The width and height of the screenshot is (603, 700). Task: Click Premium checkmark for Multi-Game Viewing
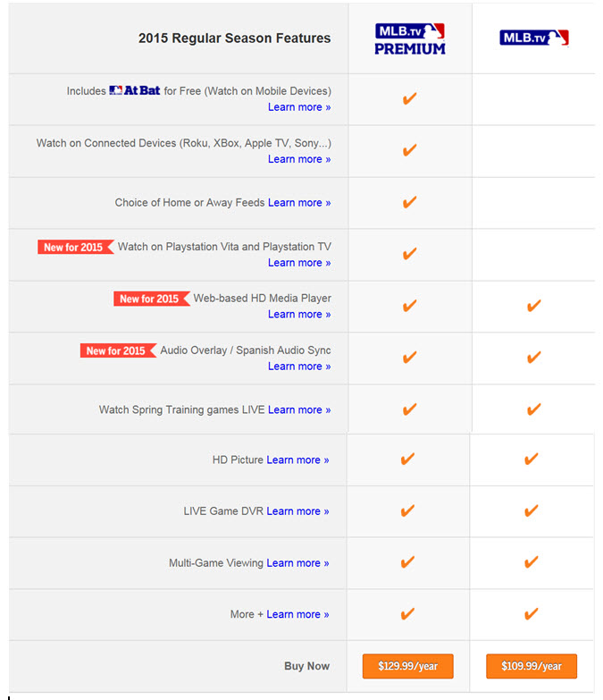pos(407,562)
